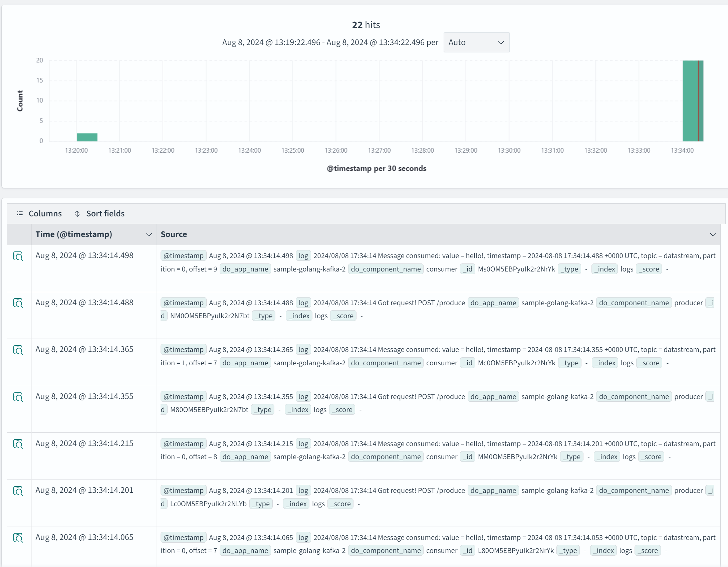Expand Source column header chevron

713,235
